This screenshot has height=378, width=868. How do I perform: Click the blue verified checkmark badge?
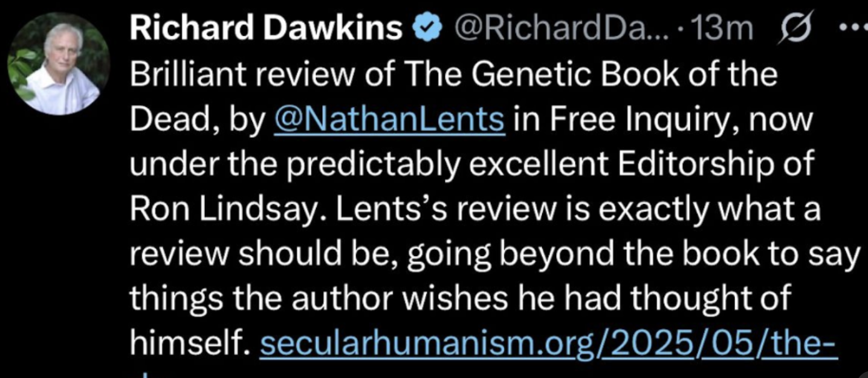427,28
